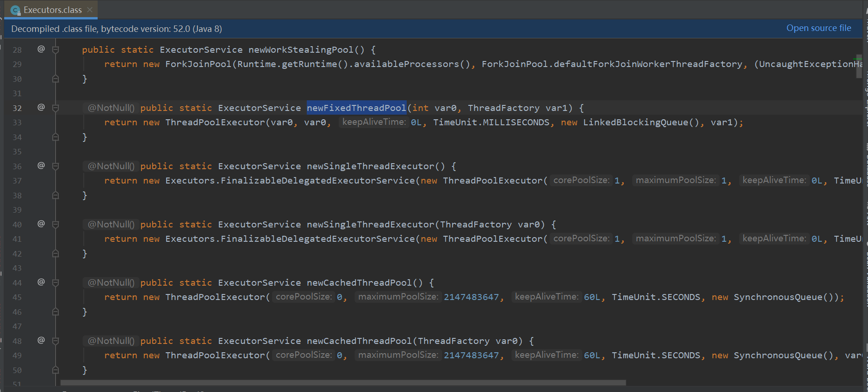This screenshot has height=392, width=868.
Task: Click the @ gutter icon on line 28
Action: tap(41, 49)
